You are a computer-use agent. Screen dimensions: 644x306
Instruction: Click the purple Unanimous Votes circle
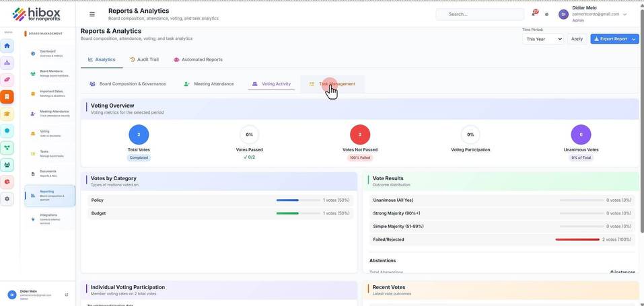[x=581, y=135]
